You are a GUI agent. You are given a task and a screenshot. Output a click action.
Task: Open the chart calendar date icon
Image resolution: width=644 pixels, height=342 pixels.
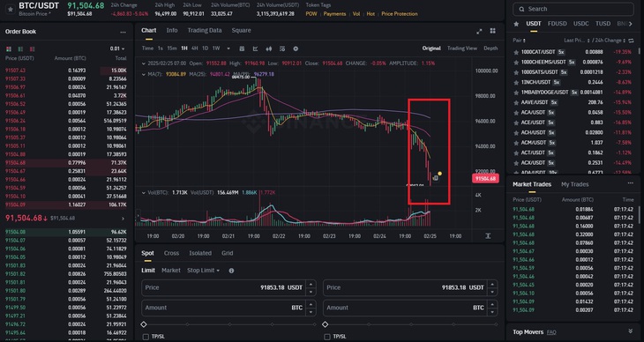click(242, 48)
